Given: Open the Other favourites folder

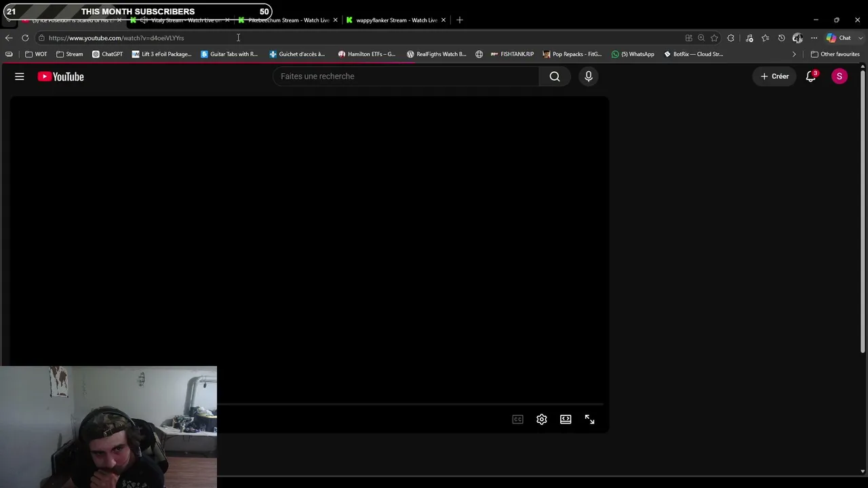Looking at the screenshot, I should pyautogui.click(x=835, y=54).
